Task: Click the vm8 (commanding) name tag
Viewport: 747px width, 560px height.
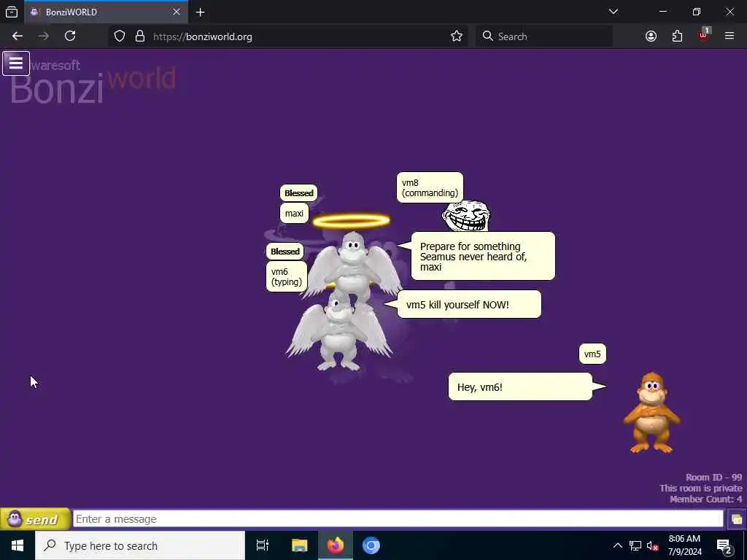Action: [x=430, y=187]
